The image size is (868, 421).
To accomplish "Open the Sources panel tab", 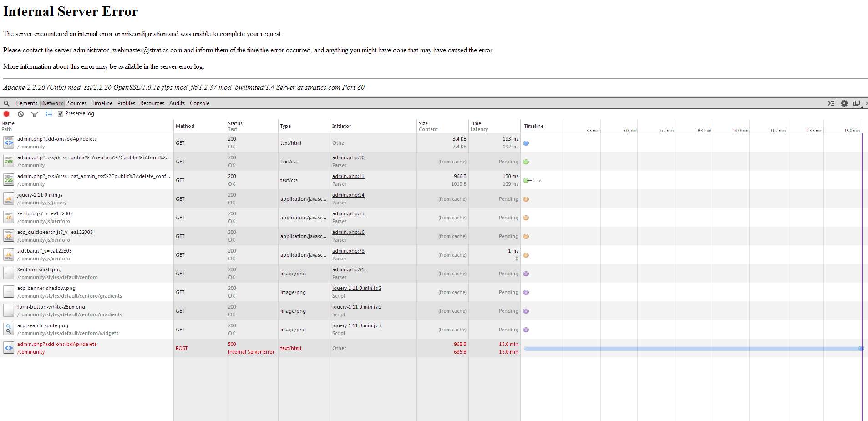I will (77, 103).
